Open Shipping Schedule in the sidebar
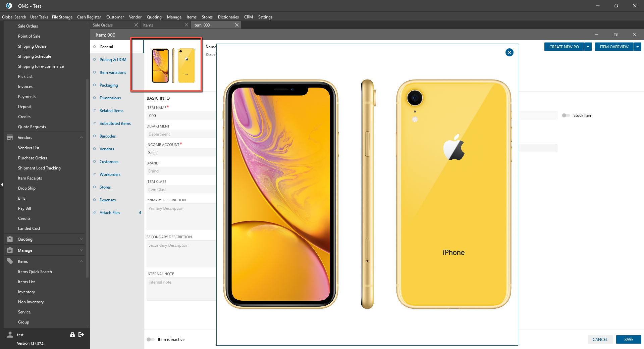The height and width of the screenshot is (349, 644). tap(35, 56)
